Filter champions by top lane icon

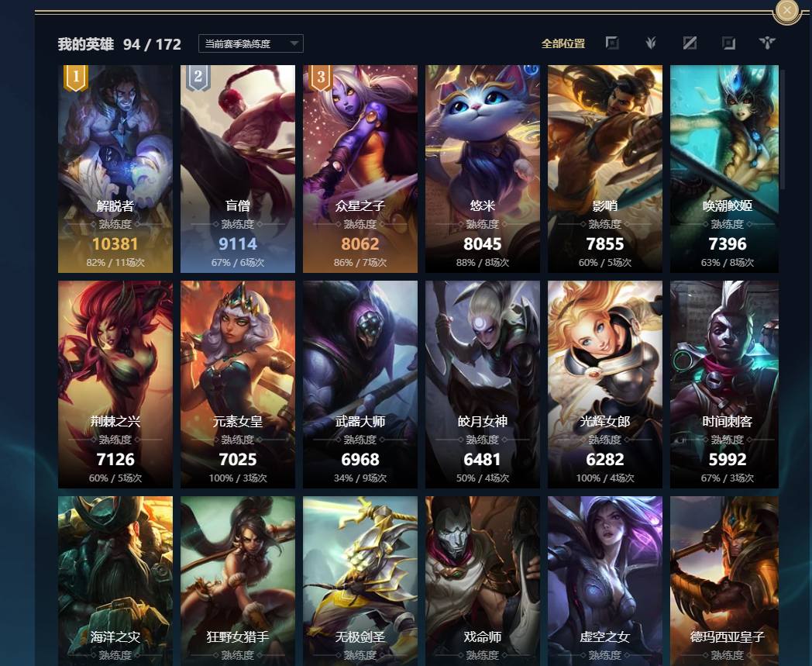(612, 43)
